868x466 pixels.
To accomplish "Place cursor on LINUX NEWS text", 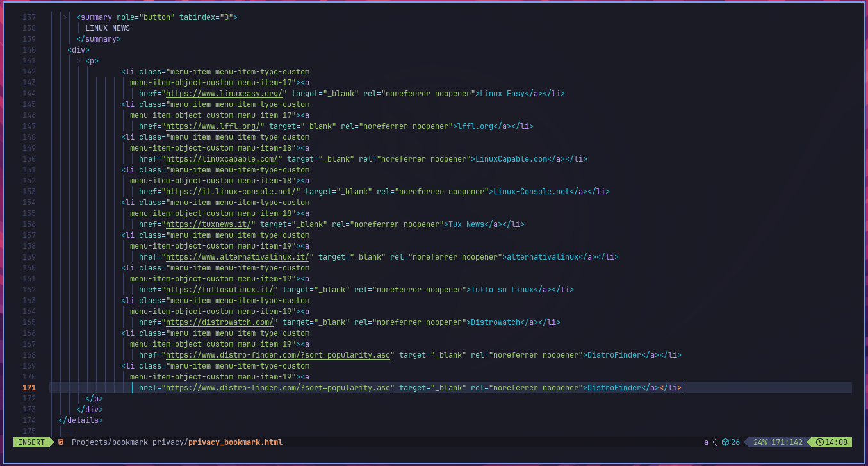I will (108, 28).
